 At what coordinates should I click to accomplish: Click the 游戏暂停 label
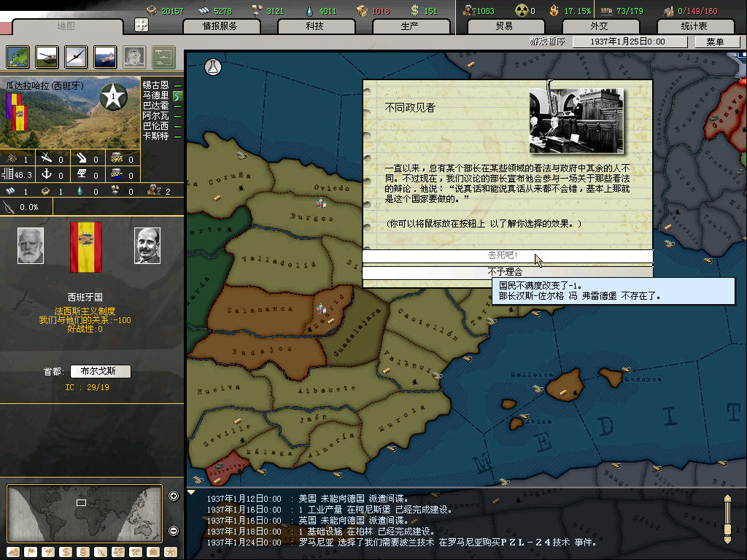(547, 42)
